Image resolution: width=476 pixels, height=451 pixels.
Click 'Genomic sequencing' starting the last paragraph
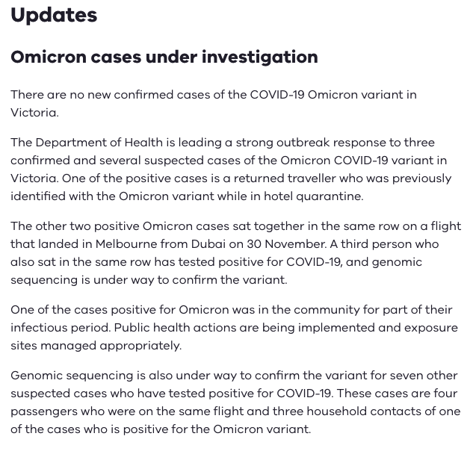(x=72, y=376)
